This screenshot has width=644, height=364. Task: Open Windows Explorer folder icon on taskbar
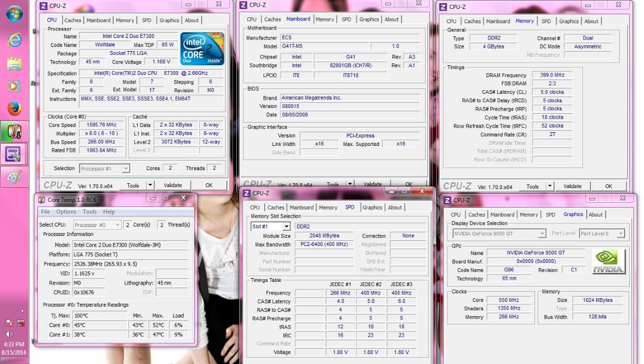pos(14,64)
